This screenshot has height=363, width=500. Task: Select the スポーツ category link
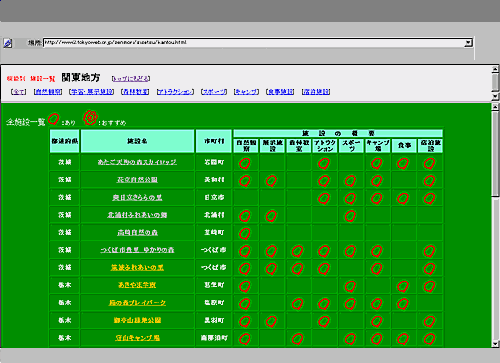click(x=214, y=92)
